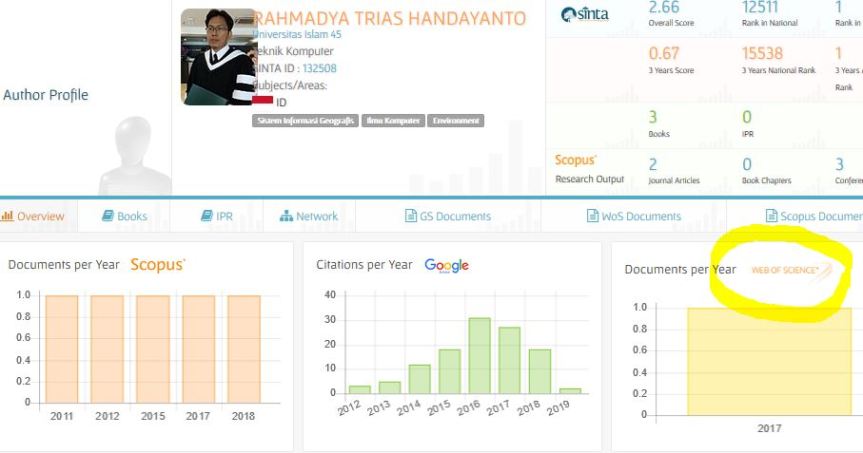Click the IPR tab book icon

coord(206,216)
